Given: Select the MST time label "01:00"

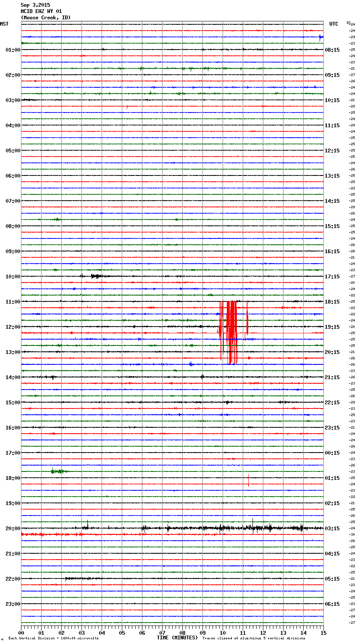Looking at the screenshot, I should [13, 50].
